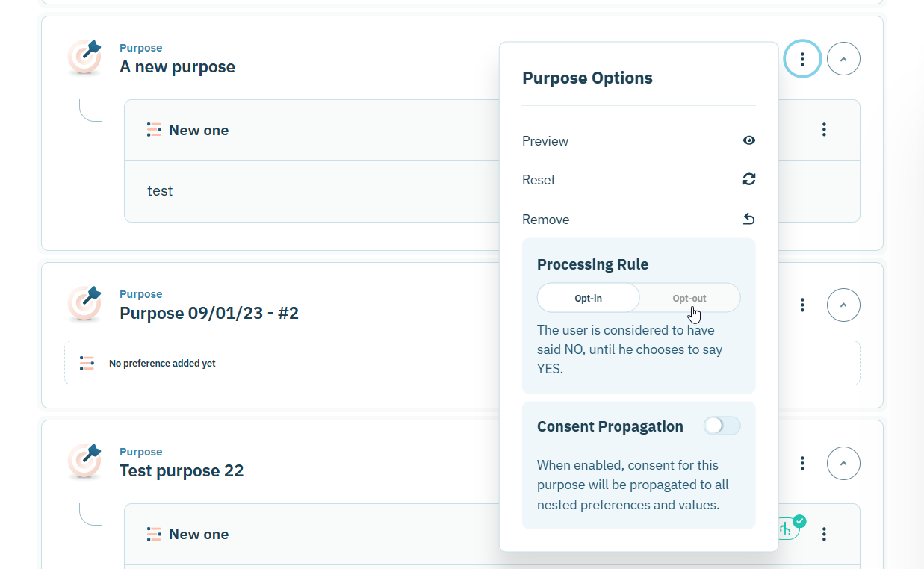The image size is (924, 569).
Task: Open the three-dot menu for Test purpose 22
Action: (x=802, y=464)
